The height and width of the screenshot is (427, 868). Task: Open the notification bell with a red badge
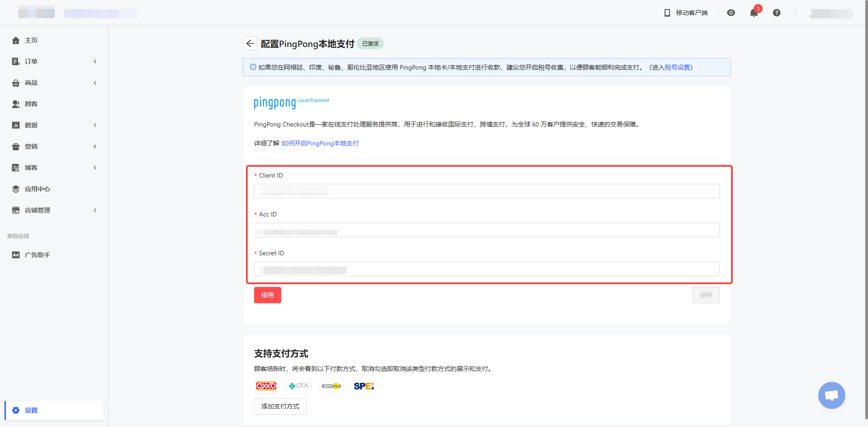[x=754, y=13]
